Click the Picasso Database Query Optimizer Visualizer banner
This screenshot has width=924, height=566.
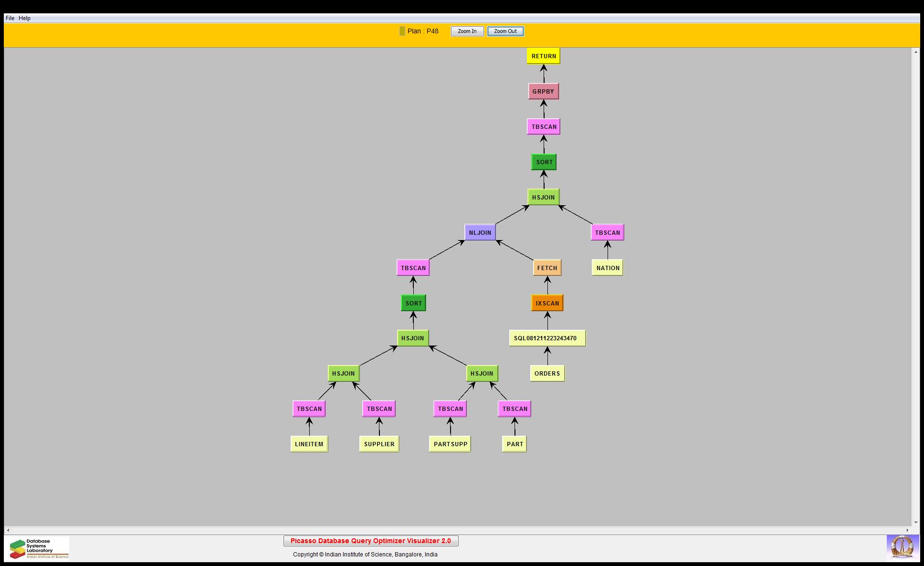(x=370, y=541)
